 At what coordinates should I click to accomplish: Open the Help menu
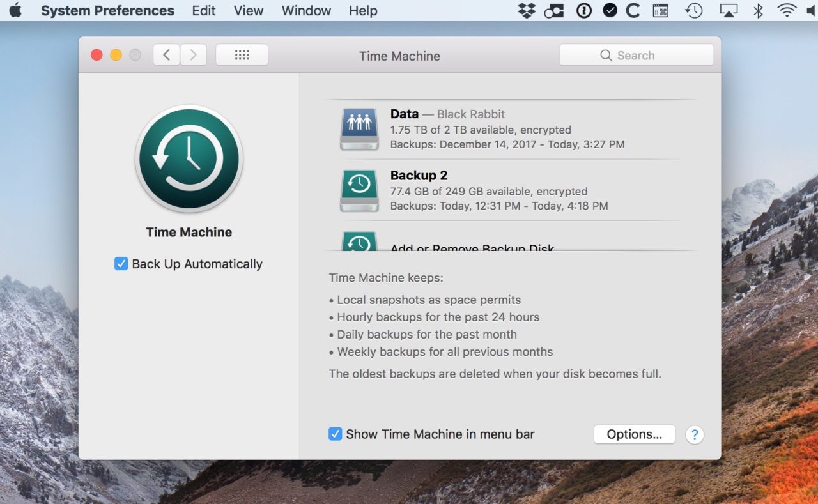363,11
